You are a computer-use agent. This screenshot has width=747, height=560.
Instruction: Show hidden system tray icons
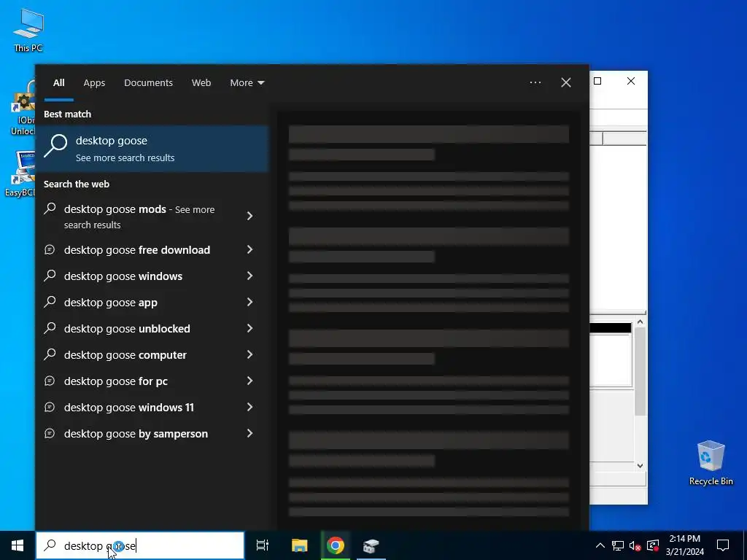[600, 545]
